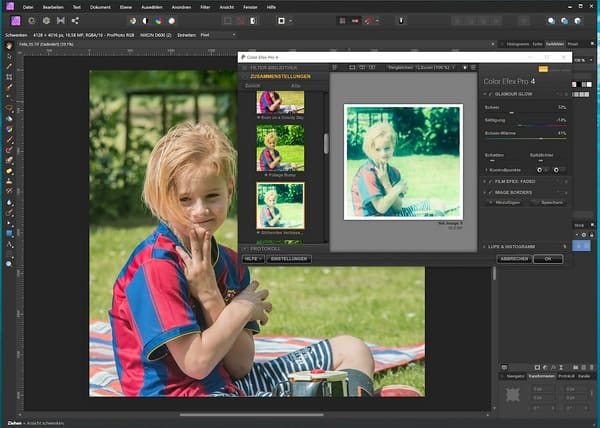Click the Einstellungen button
The image size is (600, 428).
click(x=289, y=259)
